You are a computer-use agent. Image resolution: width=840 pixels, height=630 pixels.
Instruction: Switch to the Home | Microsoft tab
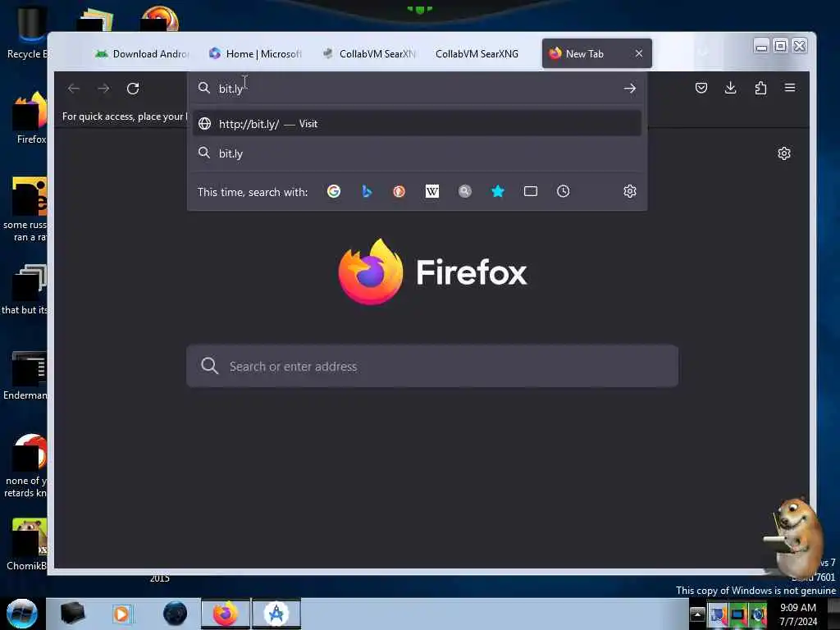pyautogui.click(x=257, y=53)
